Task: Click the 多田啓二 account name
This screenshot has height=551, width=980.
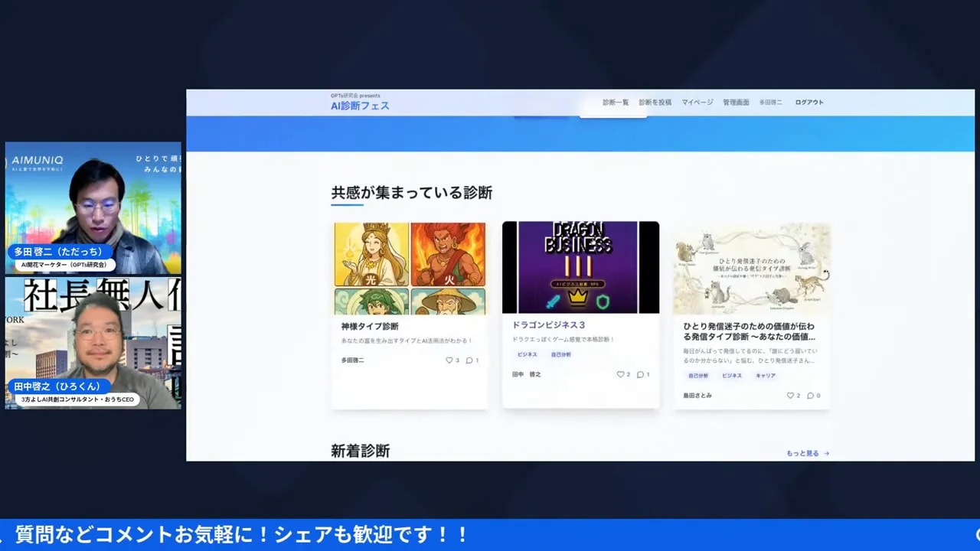Action: [x=772, y=102]
